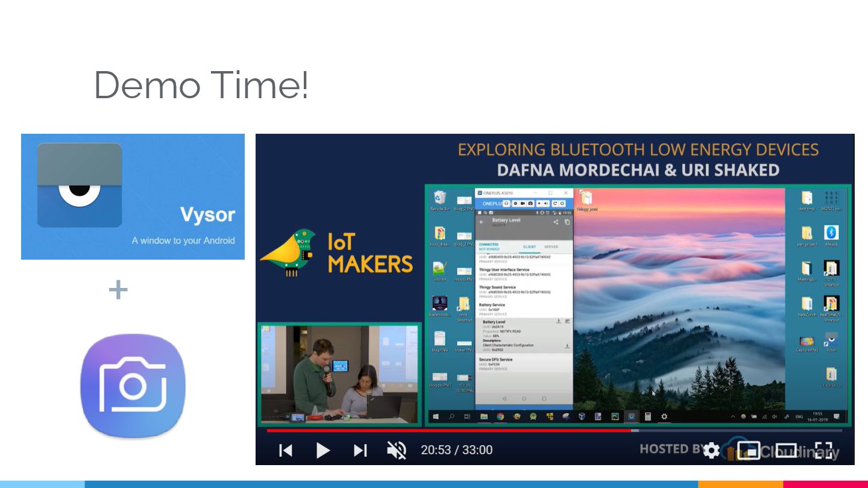The image size is (868, 488).
Task: Open the Windows Start button
Action: (x=436, y=416)
